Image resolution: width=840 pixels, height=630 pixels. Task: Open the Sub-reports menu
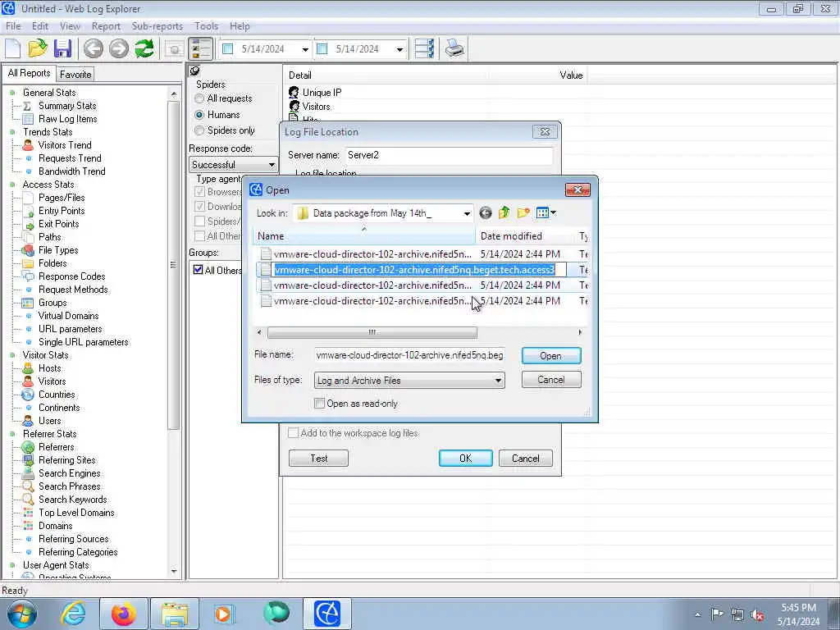pos(157,26)
